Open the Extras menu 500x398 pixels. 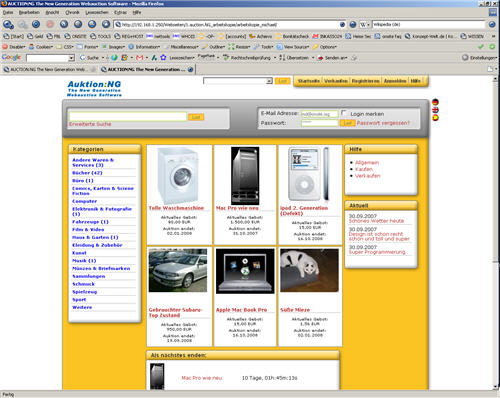point(120,12)
